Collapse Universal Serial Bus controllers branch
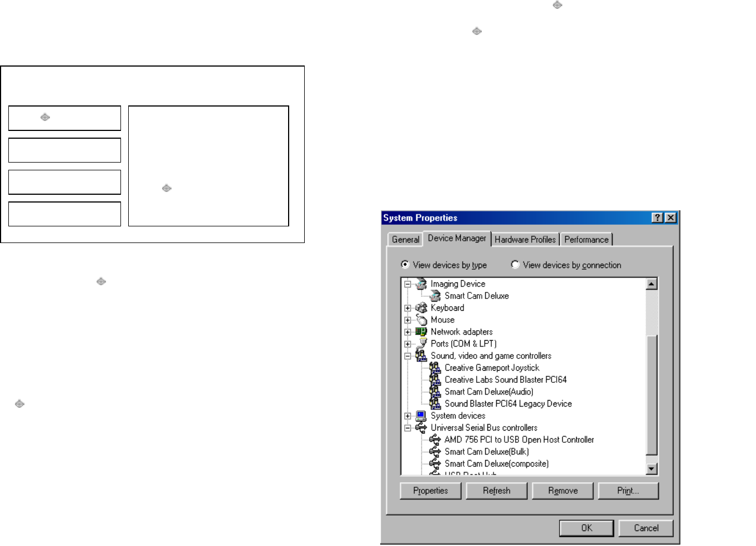This screenshot has height=546, width=756. coord(407,428)
